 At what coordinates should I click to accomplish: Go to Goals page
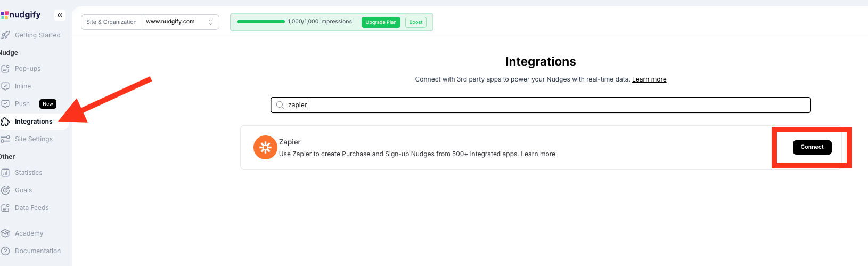click(23, 190)
